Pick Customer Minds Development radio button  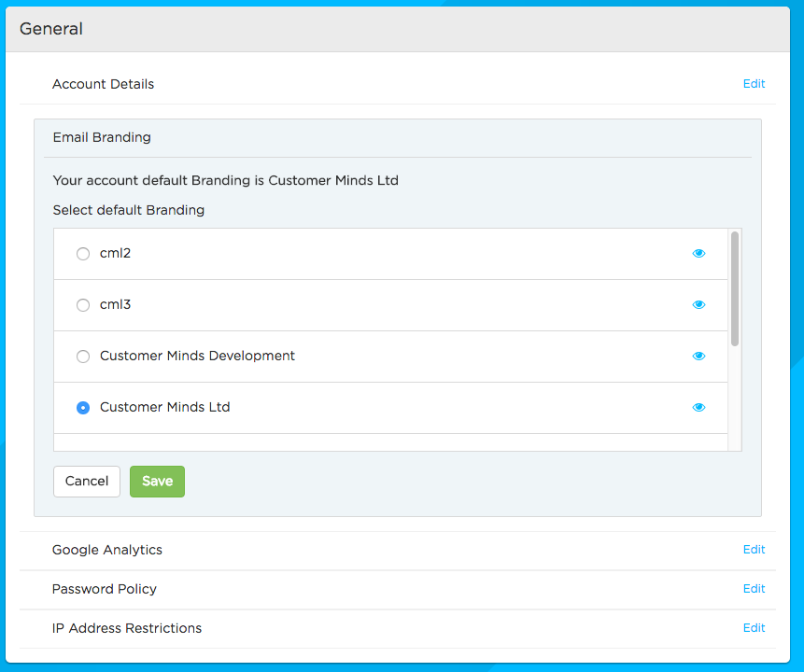coord(83,357)
